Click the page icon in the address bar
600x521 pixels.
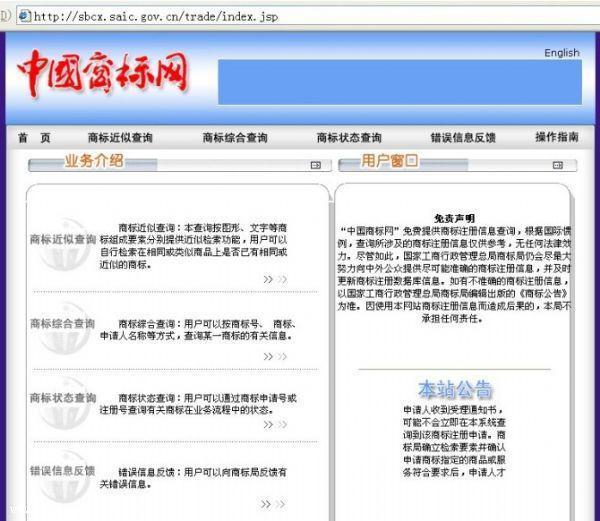click(24, 16)
